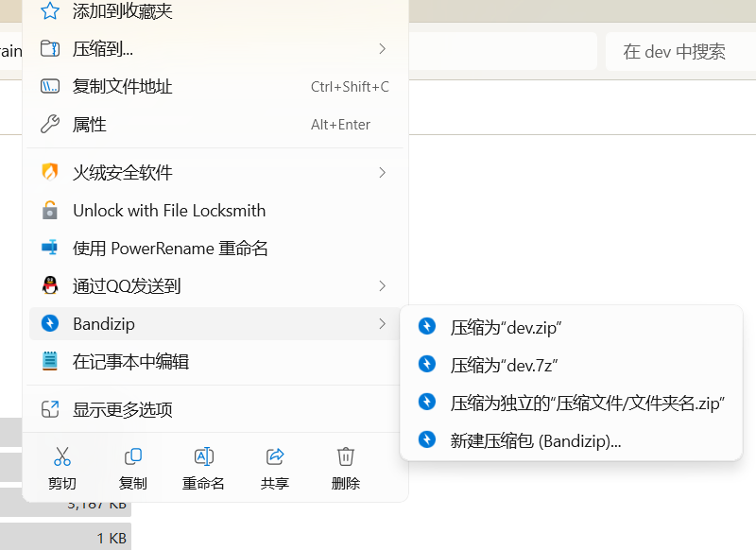The image size is (756, 550).
Task: Click the share icon
Action: tap(275, 457)
